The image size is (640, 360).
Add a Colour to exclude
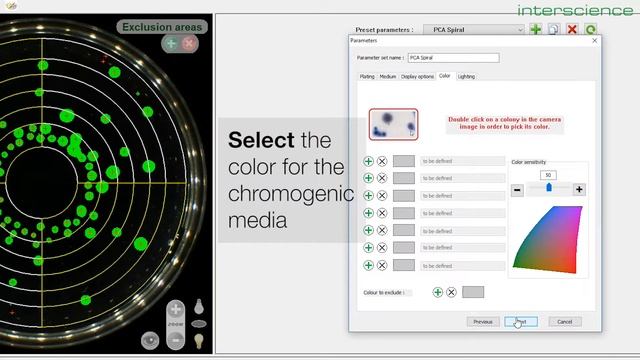438,292
